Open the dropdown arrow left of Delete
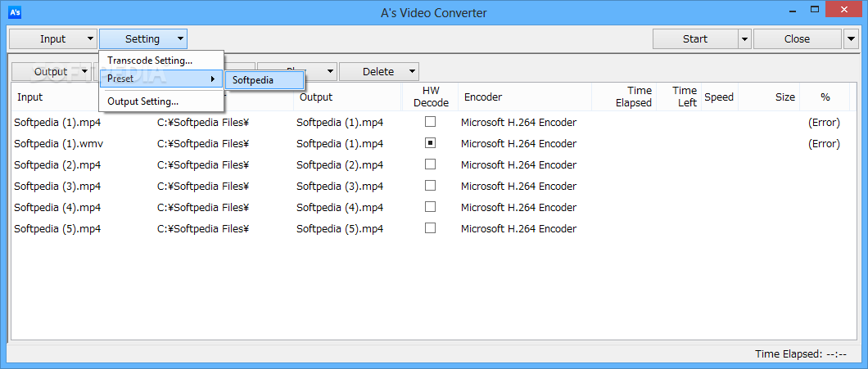 point(331,71)
